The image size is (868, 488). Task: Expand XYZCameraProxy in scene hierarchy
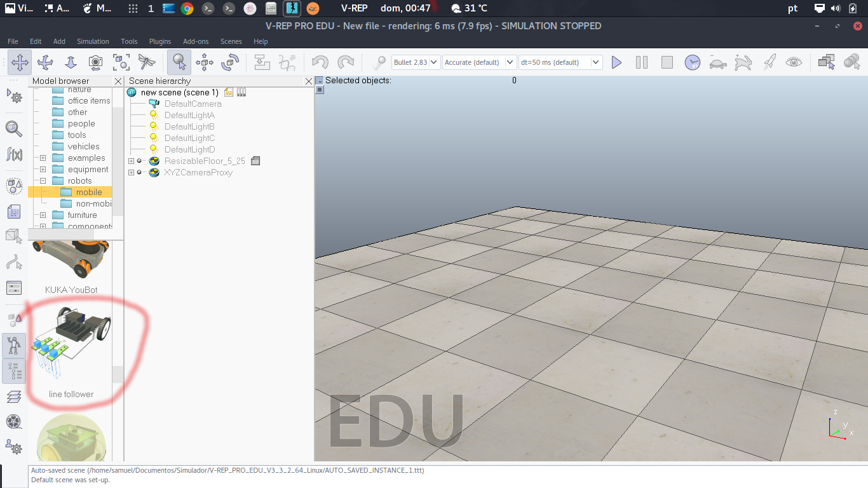point(131,173)
